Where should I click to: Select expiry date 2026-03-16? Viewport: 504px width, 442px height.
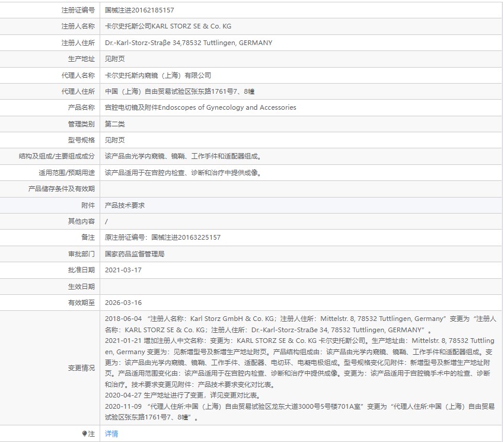(123, 303)
